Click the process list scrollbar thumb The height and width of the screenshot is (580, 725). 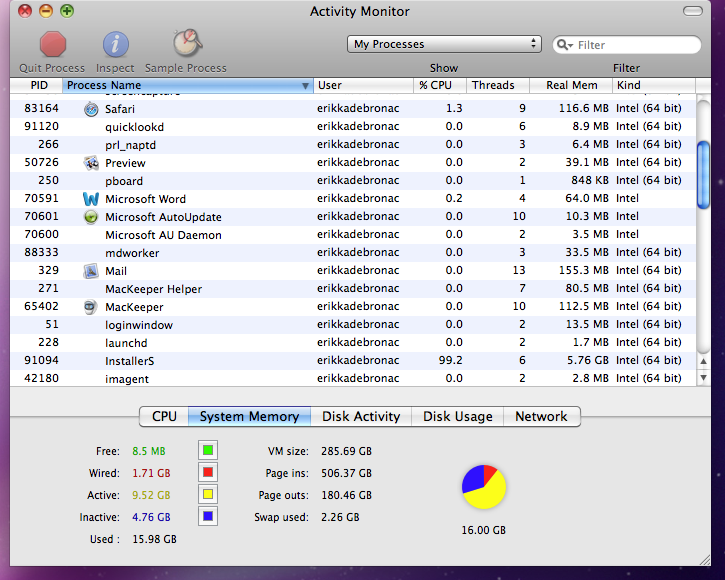point(703,175)
